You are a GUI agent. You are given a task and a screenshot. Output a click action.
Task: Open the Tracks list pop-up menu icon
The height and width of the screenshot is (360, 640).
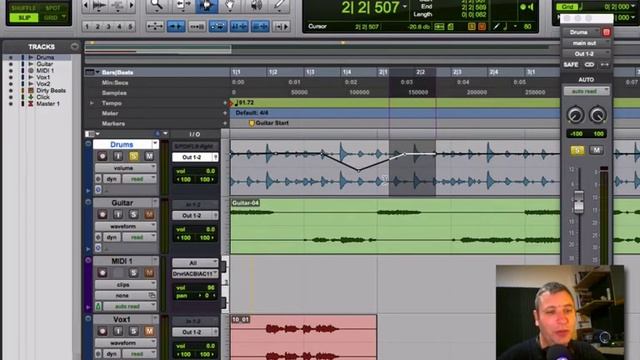tap(74, 47)
